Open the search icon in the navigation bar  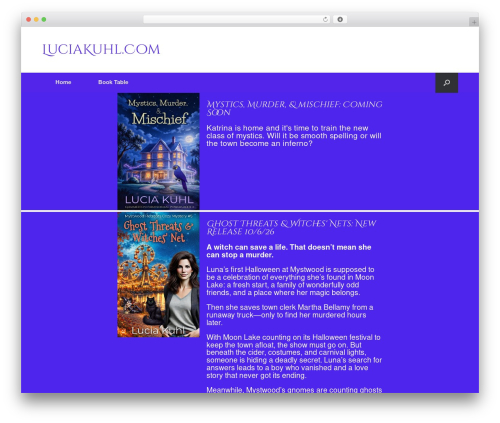(446, 83)
